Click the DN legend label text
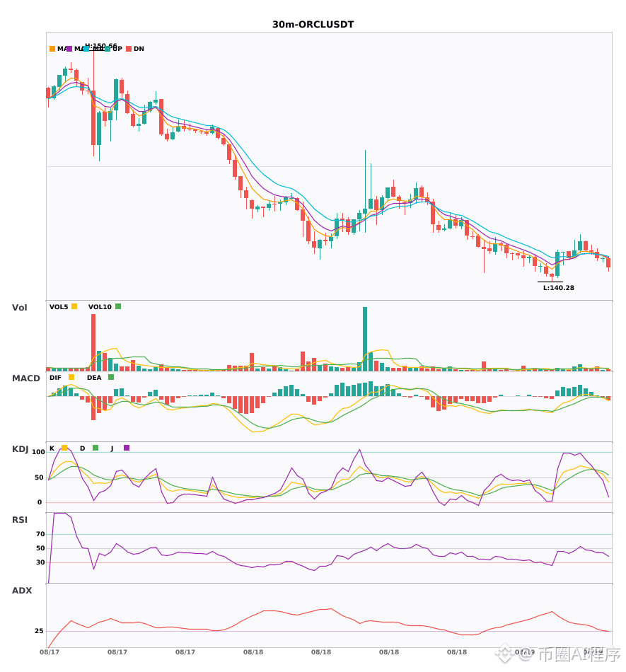The height and width of the screenshot is (672, 626). point(139,49)
